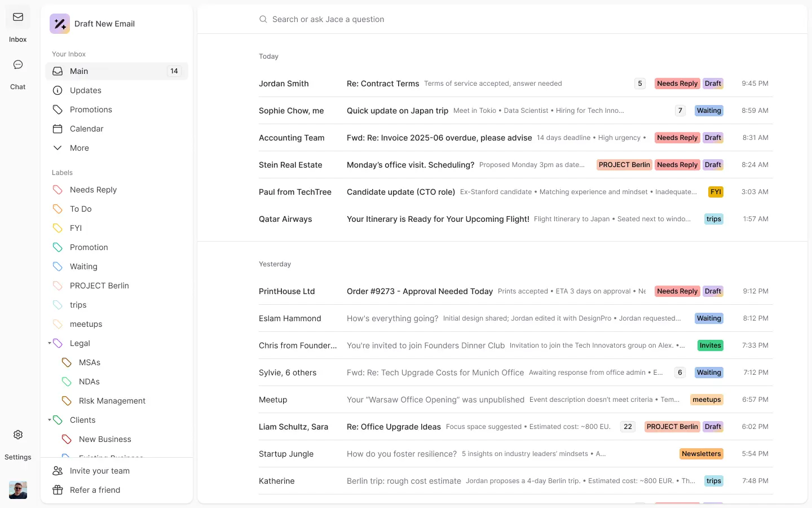Click the MSAs tag icon under Legal
Viewport: 812px width, 508px height.
(68, 362)
